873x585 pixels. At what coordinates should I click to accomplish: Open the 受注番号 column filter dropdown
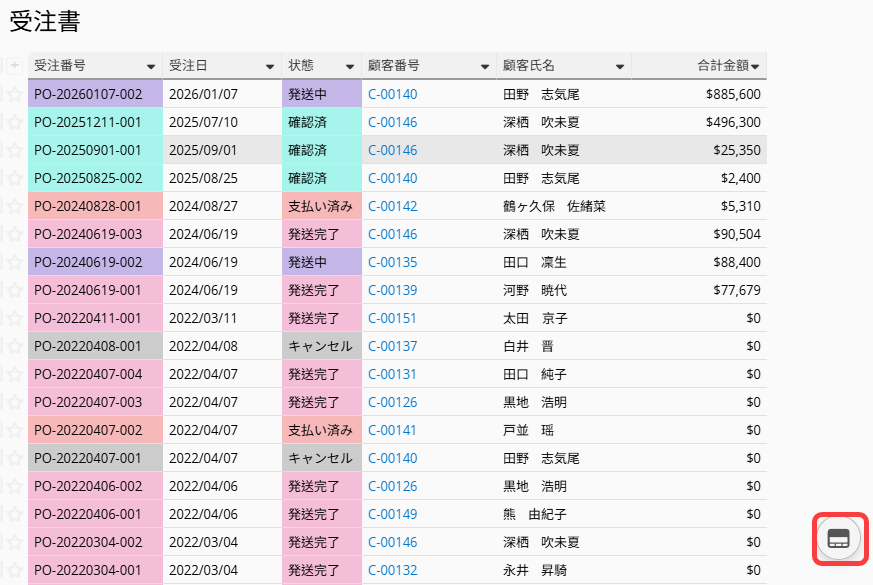151,67
